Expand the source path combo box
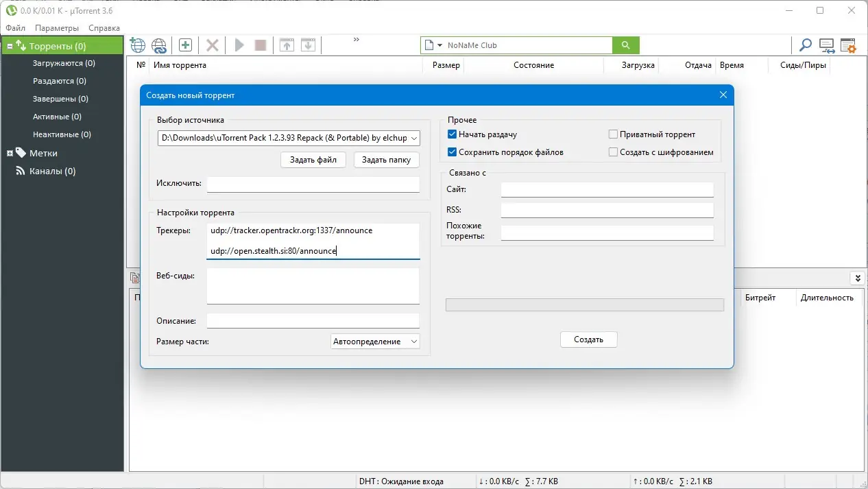Viewport: 868px width, 489px height. (x=413, y=138)
